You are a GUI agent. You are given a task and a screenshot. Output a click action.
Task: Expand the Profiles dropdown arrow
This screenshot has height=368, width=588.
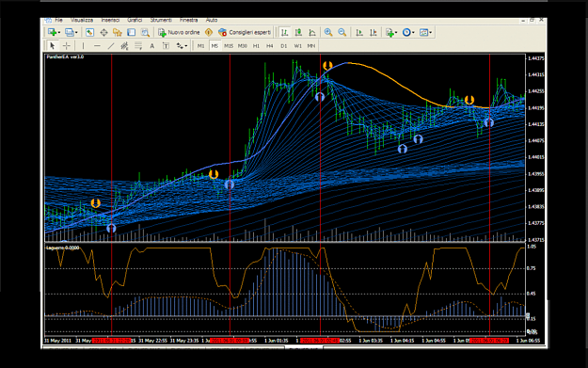click(x=76, y=33)
